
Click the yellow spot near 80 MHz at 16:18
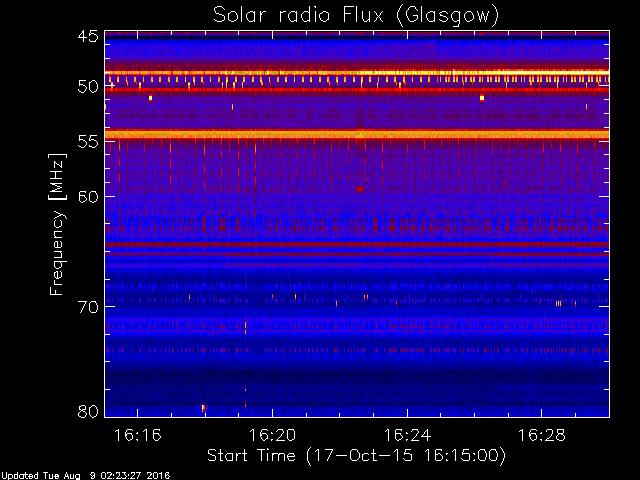point(203,408)
